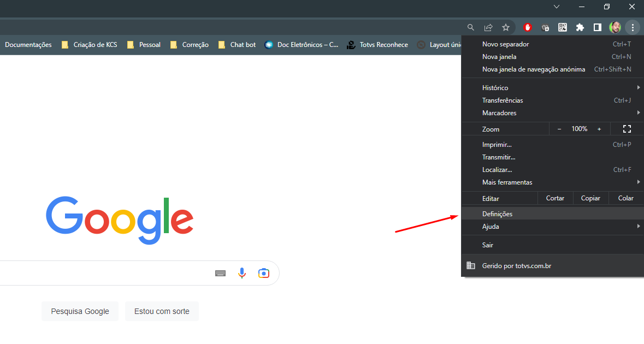Open the extension icon next to ad blocker
The image size is (644, 344).
(x=545, y=27)
